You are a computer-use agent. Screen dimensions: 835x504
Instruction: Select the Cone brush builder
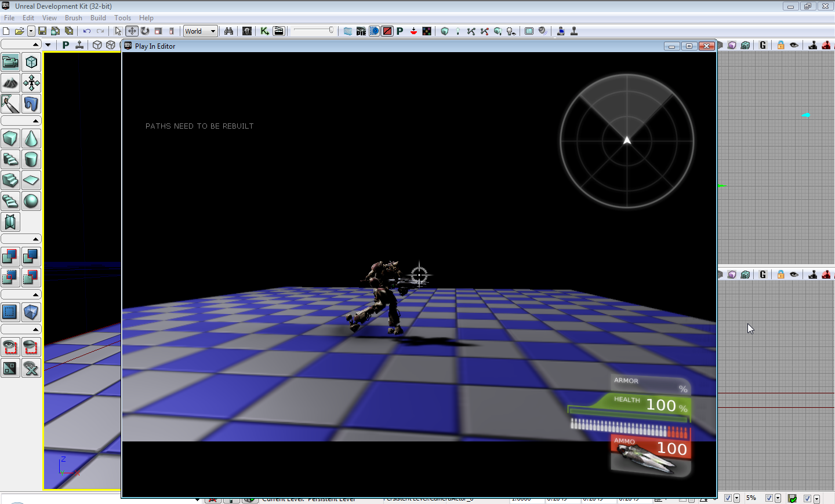click(31, 138)
